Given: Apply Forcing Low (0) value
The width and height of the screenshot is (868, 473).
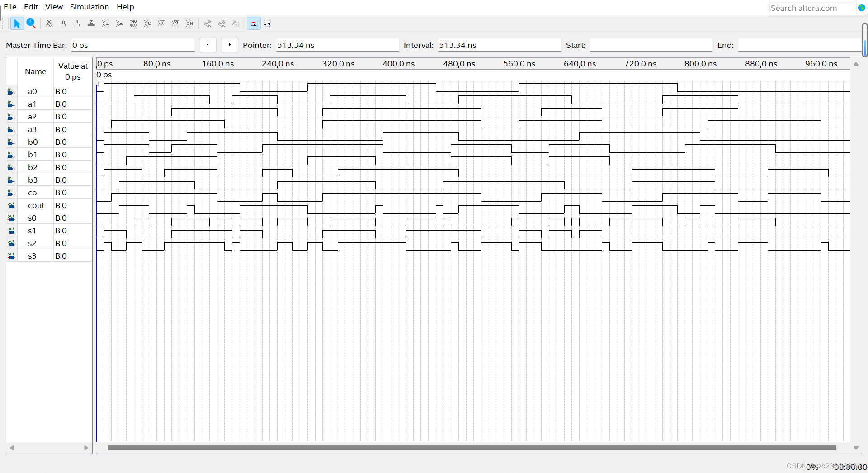Looking at the screenshot, I should tap(63, 24).
